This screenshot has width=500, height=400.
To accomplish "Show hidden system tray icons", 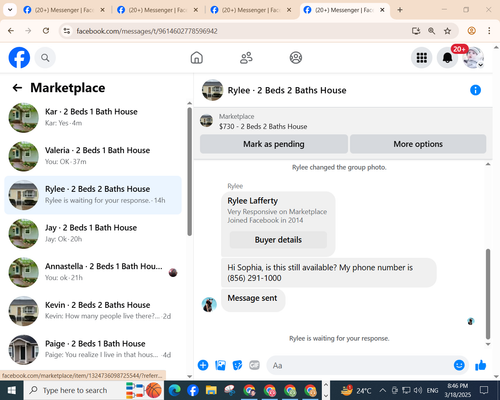I will coord(383,390).
